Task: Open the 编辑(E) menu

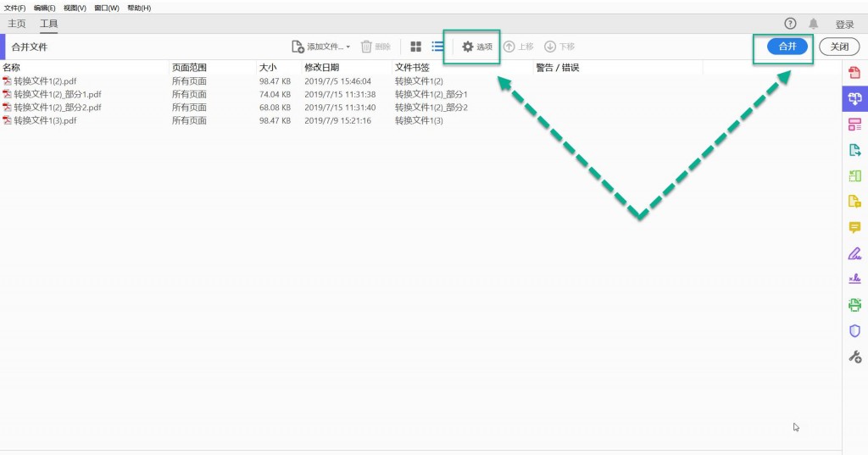Action: 44,8
